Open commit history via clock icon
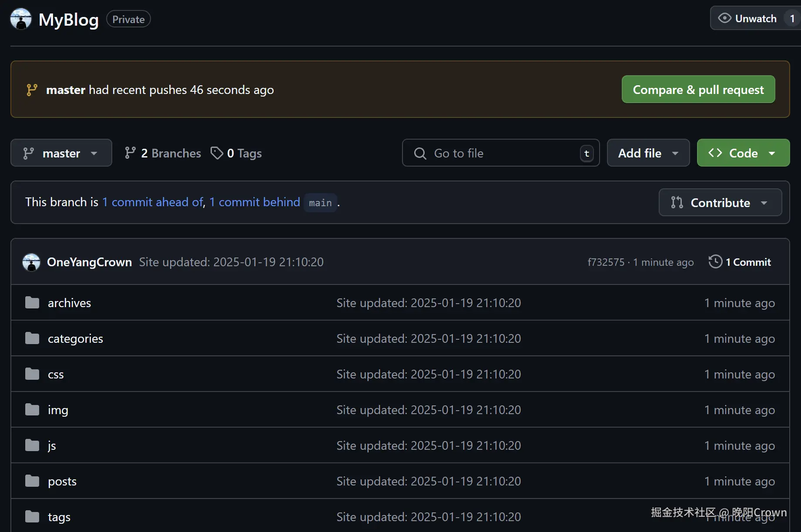 (715, 262)
